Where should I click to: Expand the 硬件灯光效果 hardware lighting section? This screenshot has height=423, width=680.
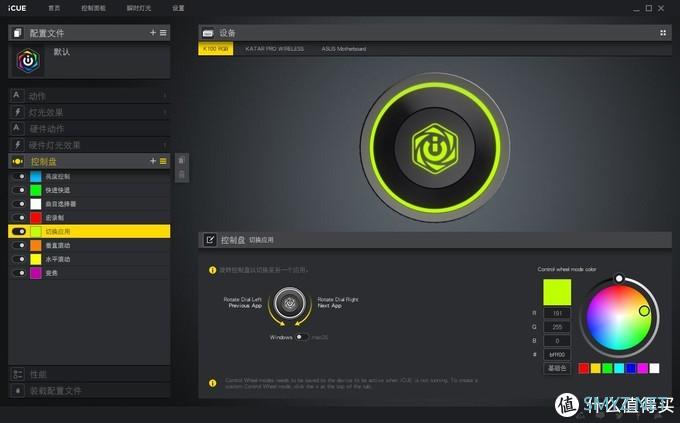[x=89, y=145]
